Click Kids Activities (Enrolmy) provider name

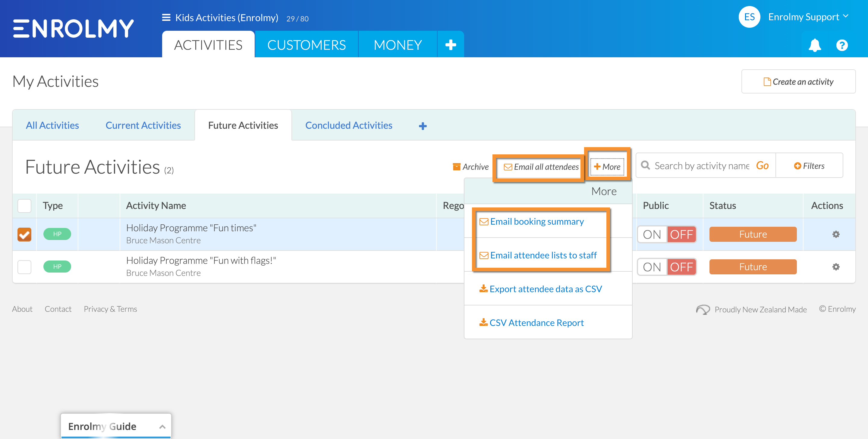click(x=226, y=17)
